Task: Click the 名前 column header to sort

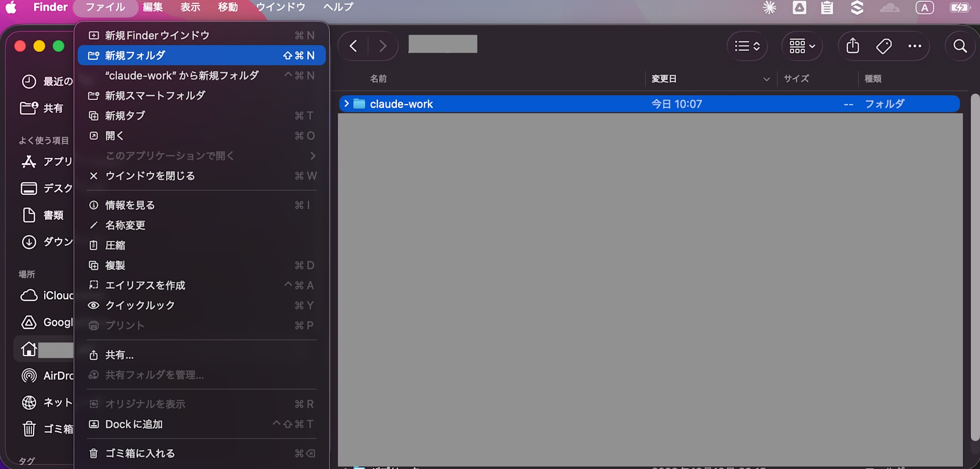Action: [377, 78]
